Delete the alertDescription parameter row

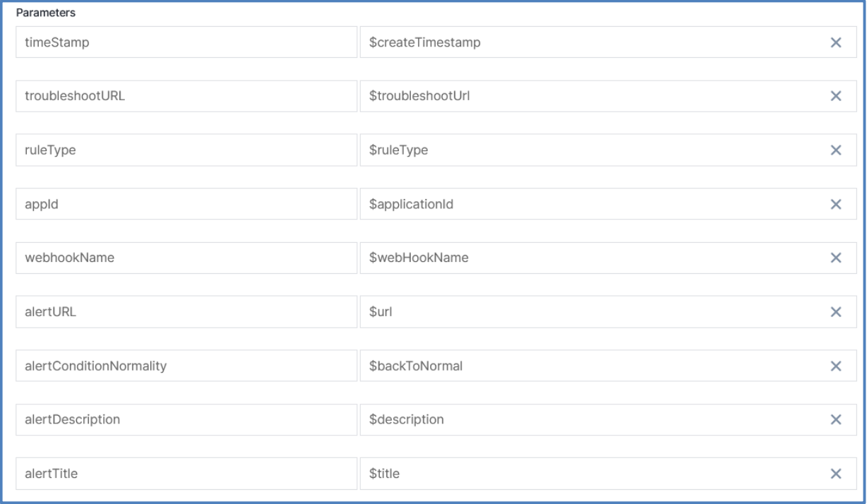tap(836, 419)
